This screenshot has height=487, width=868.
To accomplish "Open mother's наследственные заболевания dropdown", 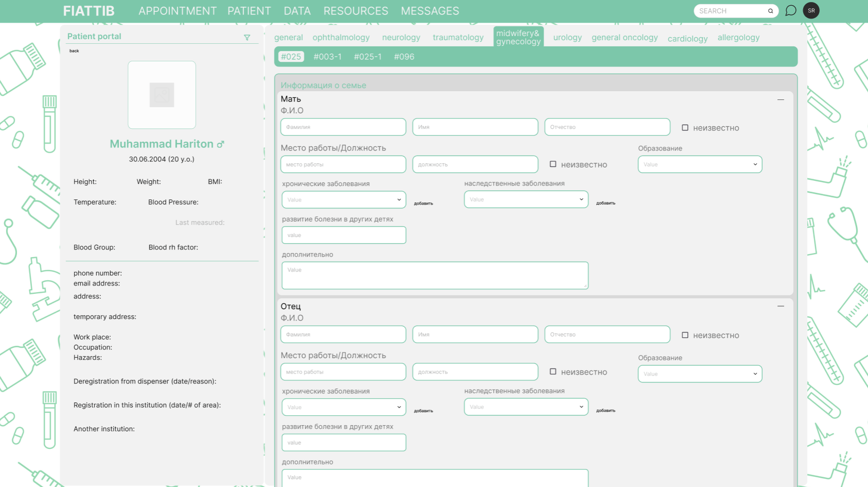I will (526, 199).
